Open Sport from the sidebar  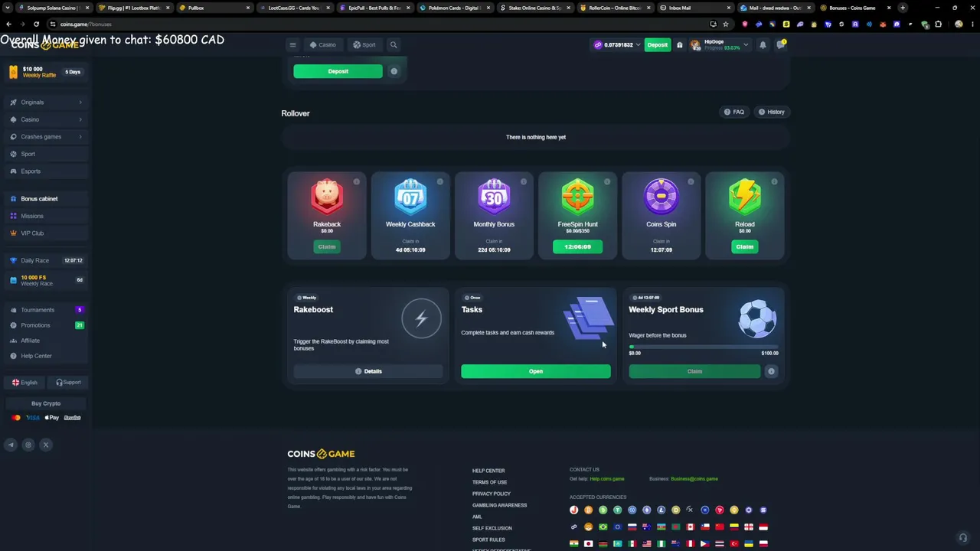[47, 154]
